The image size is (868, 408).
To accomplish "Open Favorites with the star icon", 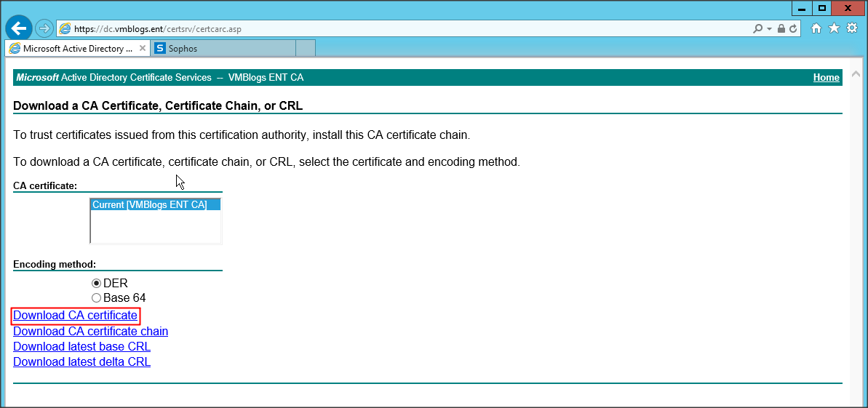I will (x=834, y=28).
